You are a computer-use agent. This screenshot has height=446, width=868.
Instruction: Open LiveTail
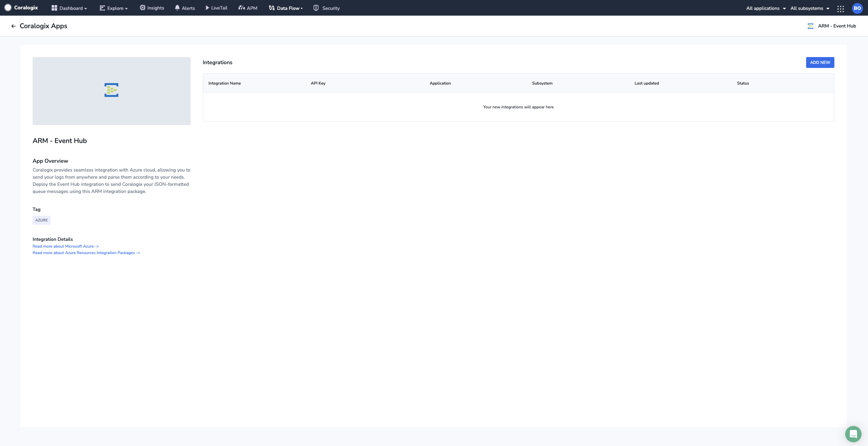coord(216,8)
